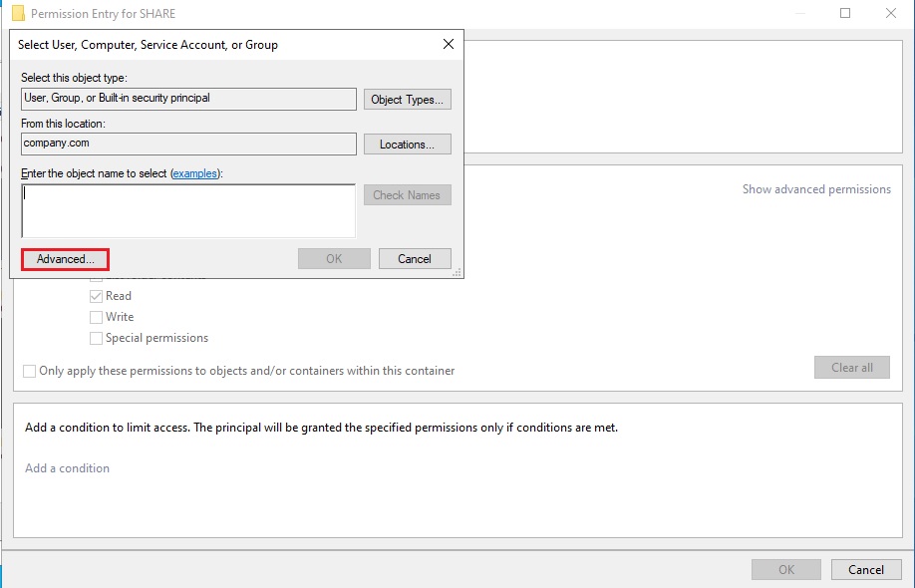The width and height of the screenshot is (915, 588).
Task: Click the folder icon in Permission Entry title bar
Action: (17, 14)
